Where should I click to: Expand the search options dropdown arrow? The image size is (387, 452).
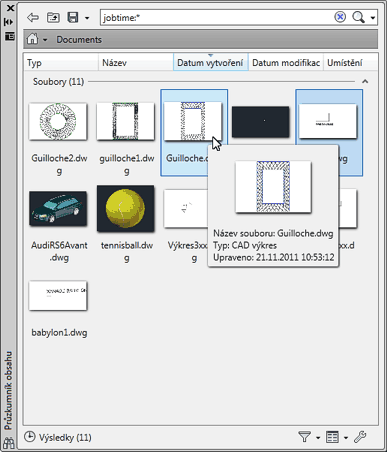(x=373, y=18)
